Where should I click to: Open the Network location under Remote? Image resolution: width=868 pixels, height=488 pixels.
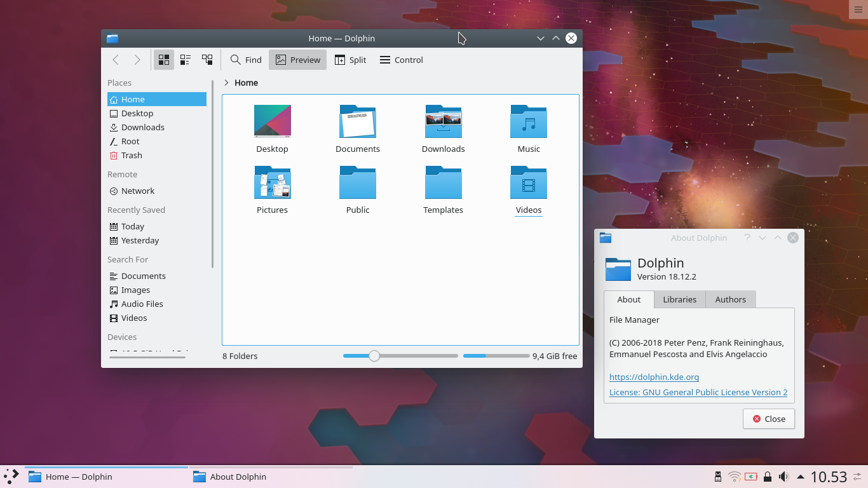click(137, 191)
